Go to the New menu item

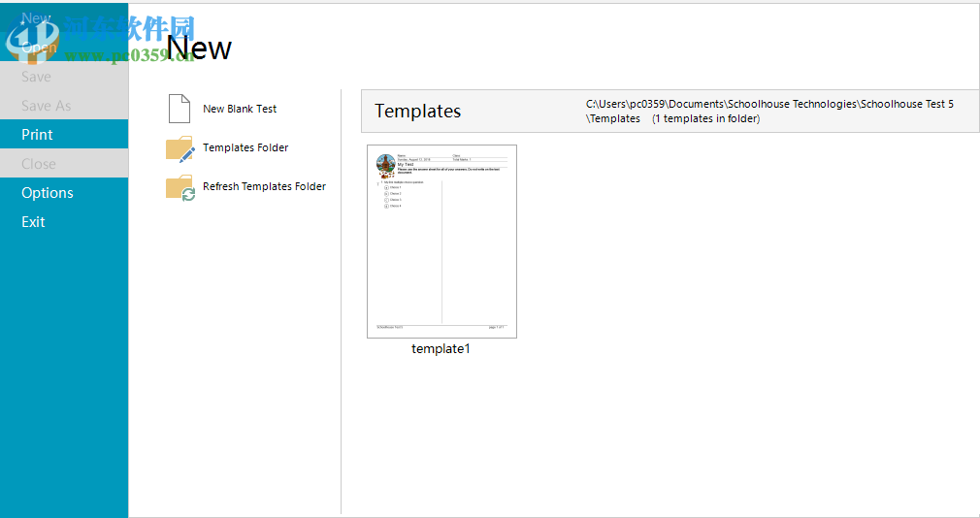click(64, 18)
